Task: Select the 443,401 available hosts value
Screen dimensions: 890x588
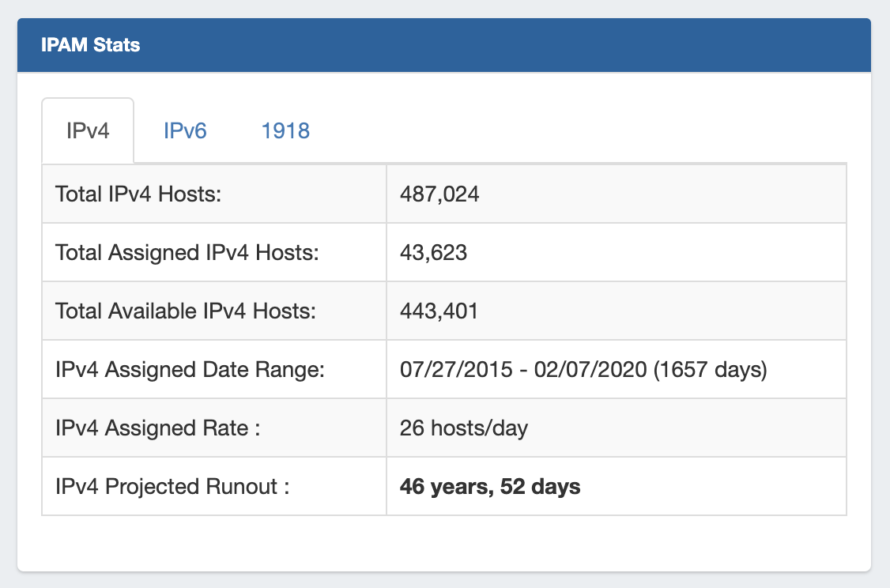Action: 439,311
